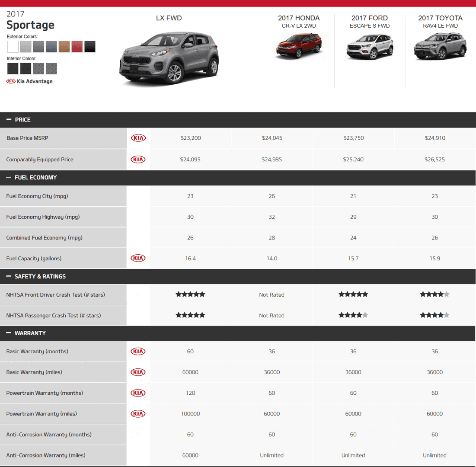Collapse the FUEL ECONOMY section
The width and height of the screenshot is (476, 467).
[x=9, y=177]
